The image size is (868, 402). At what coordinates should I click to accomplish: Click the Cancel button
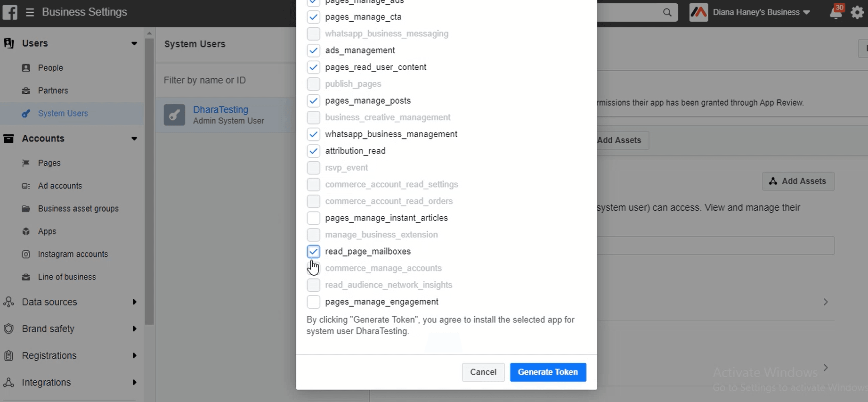(x=483, y=372)
